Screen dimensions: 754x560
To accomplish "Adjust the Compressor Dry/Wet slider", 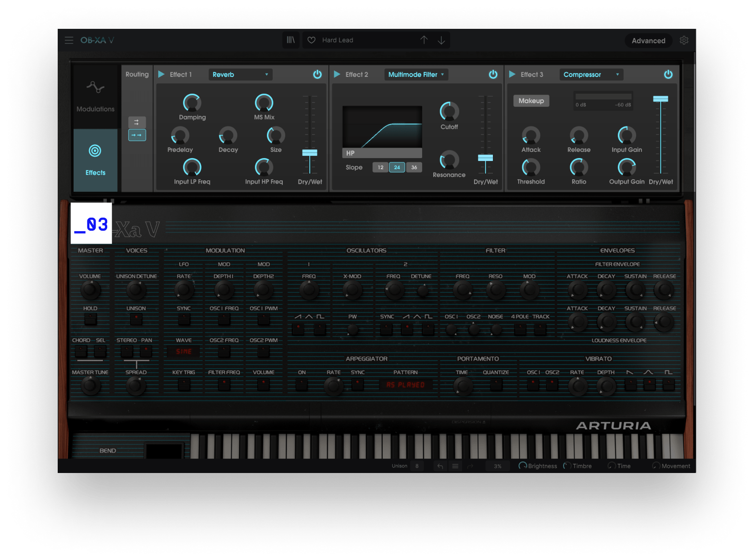I will pos(661,99).
